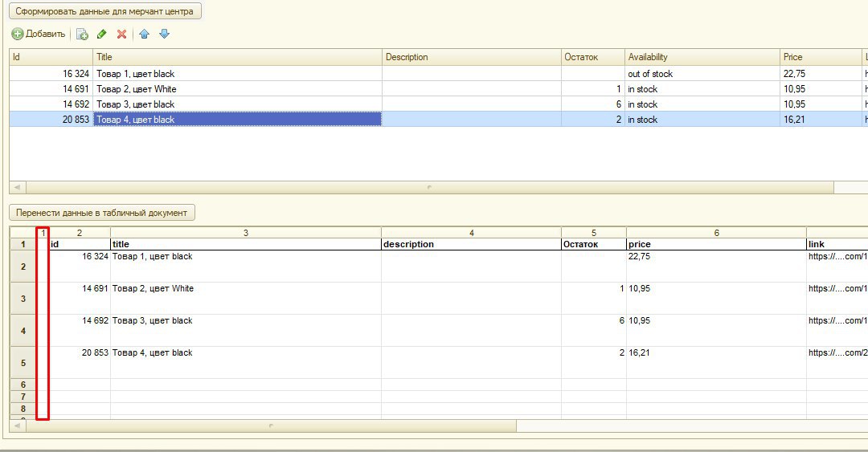Click left arrow of upper table scrollbar

17,188
